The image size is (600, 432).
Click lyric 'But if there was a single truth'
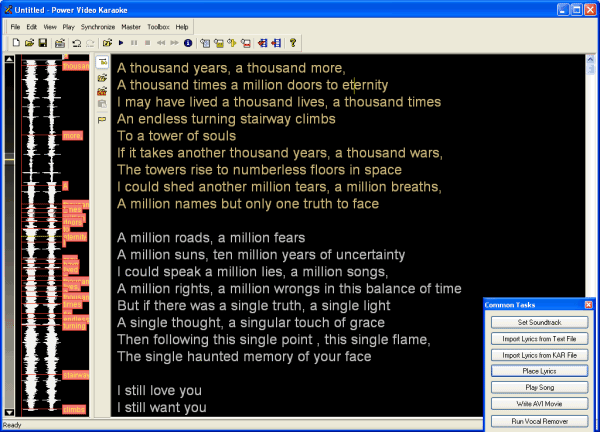point(210,306)
